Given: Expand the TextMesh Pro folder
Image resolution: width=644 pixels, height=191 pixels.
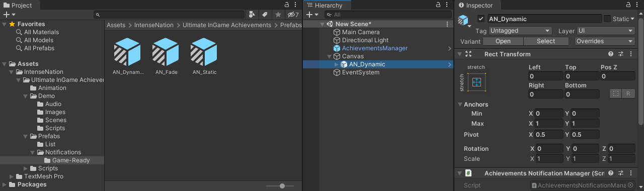Looking at the screenshot, I should [12, 176].
